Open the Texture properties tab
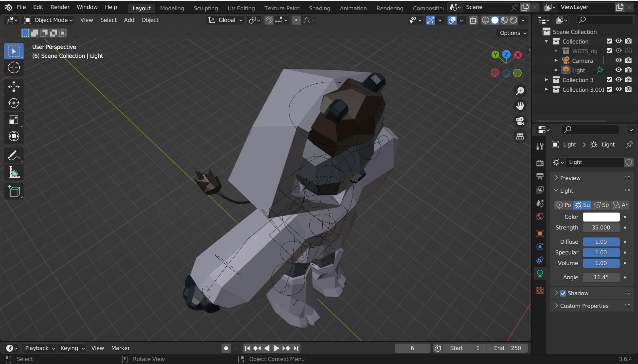The width and height of the screenshot is (638, 364). tap(540, 290)
